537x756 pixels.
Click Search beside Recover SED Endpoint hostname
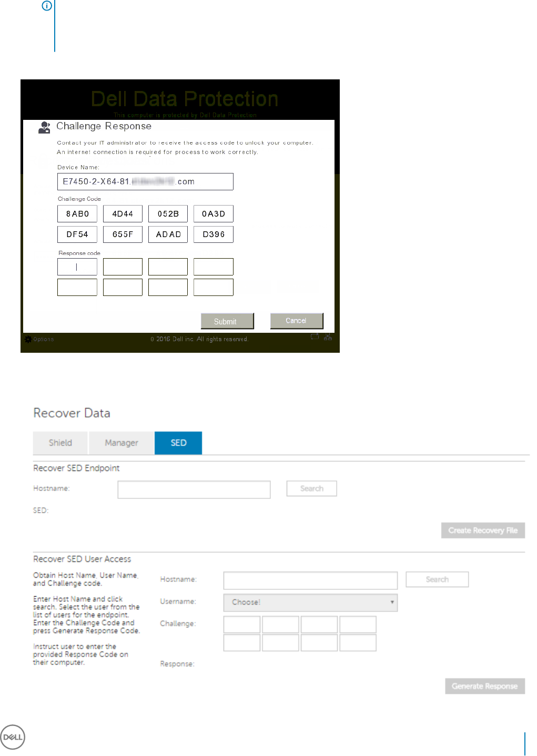[x=311, y=488]
